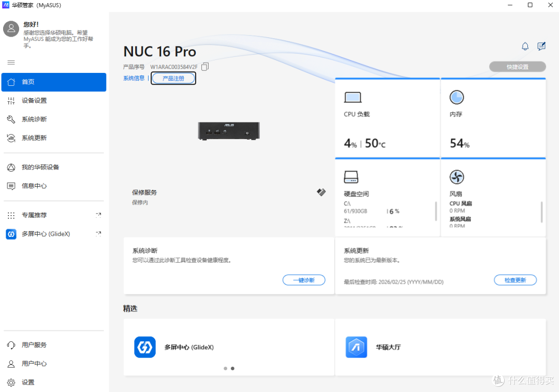Open 我的华硕设备 section
Viewport: 559px width, 392px height.
(x=54, y=168)
